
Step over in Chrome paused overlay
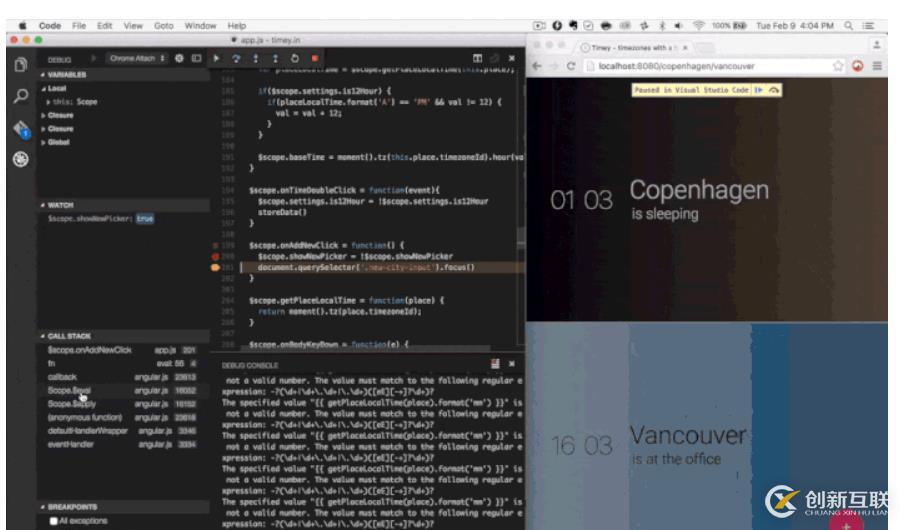coord(774,90)
